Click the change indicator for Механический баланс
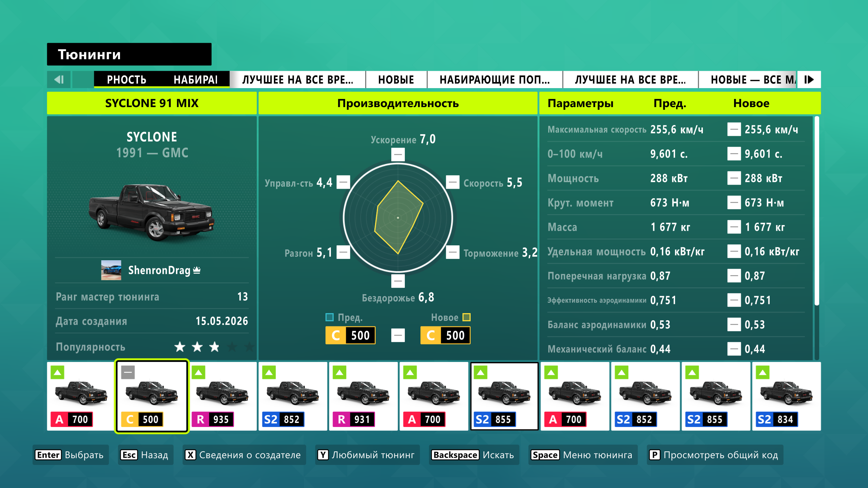This screenshot has width=868, height=488. (x=734, y=349)
